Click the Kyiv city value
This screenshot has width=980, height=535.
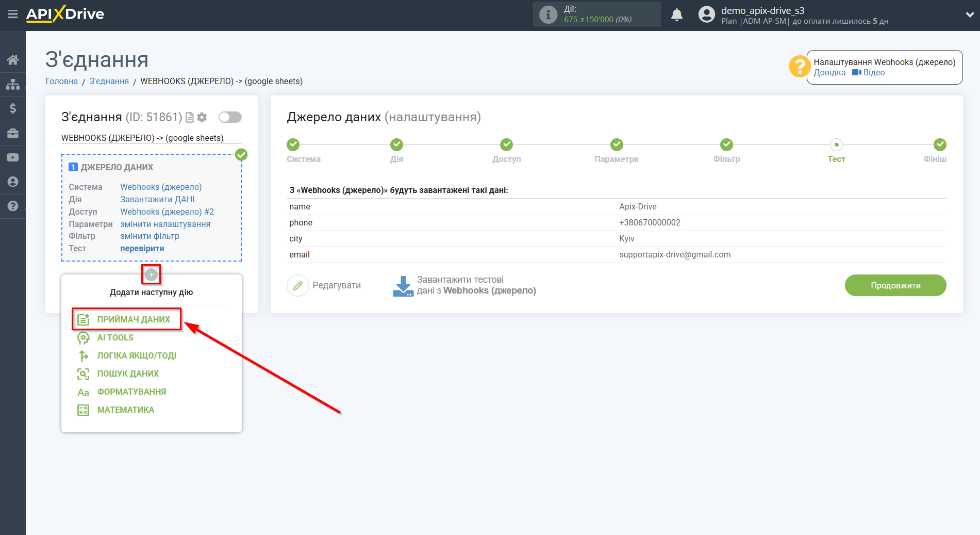[626, 238]
